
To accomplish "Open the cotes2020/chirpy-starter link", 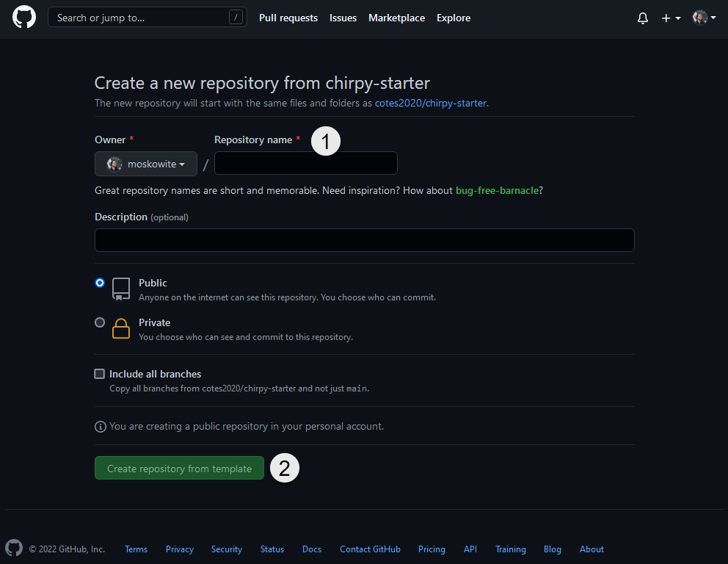I will (430, 103).
